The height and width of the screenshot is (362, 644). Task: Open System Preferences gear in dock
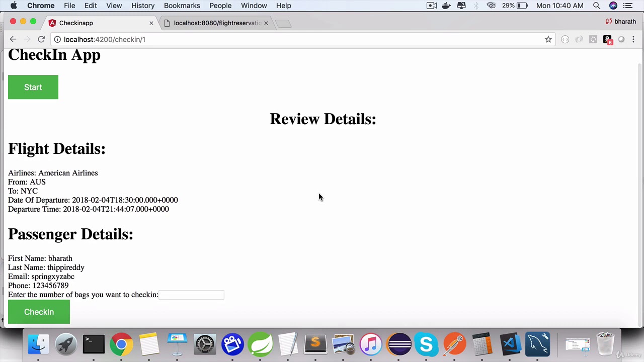205,344
